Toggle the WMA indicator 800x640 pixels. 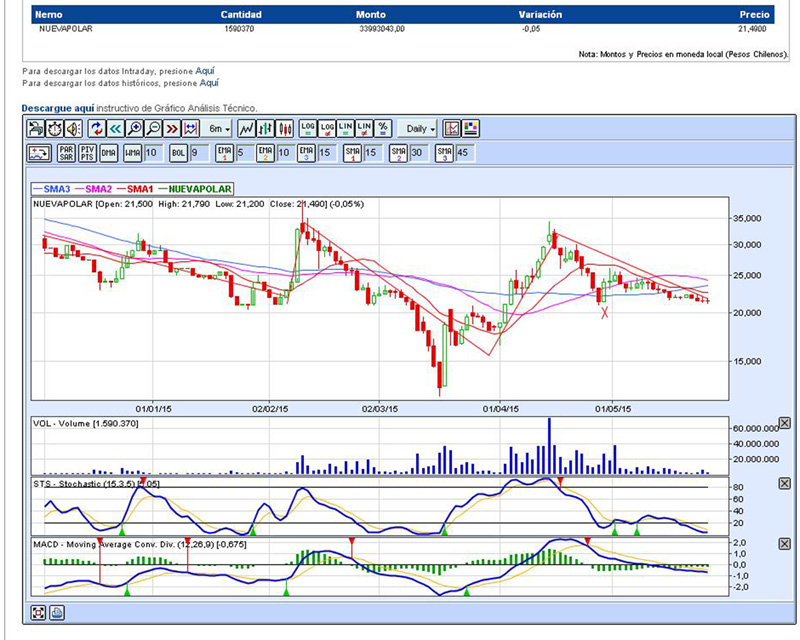click(133, 153)
